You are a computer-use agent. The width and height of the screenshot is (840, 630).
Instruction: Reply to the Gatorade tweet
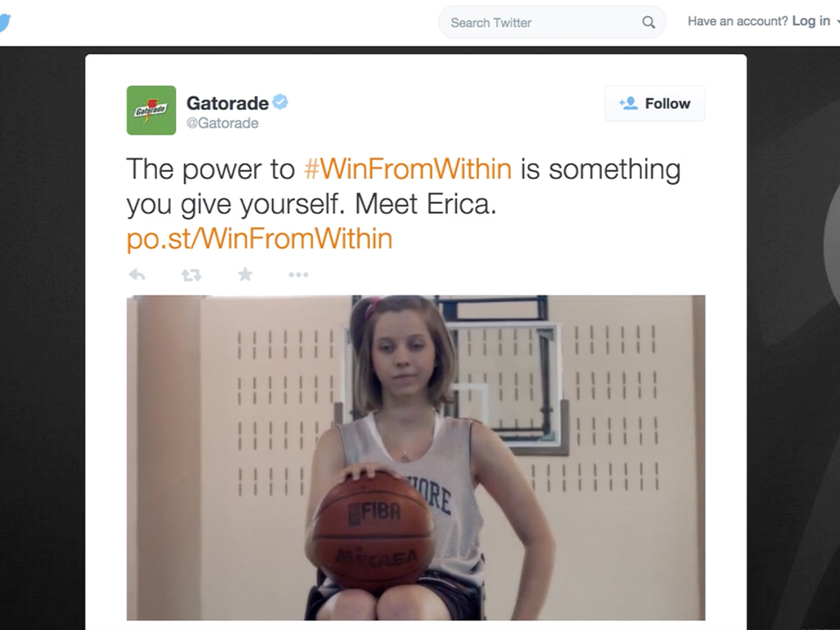click(x=137, y=275)
